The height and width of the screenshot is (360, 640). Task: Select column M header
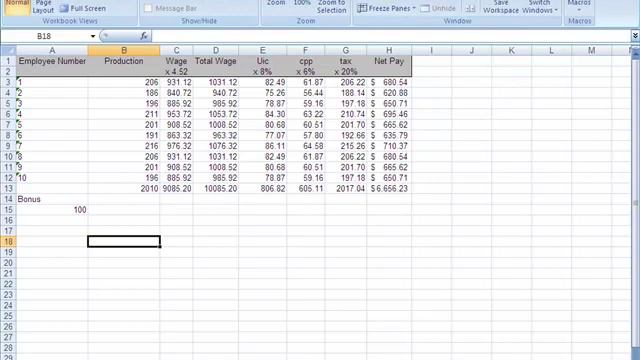(591, 51)
